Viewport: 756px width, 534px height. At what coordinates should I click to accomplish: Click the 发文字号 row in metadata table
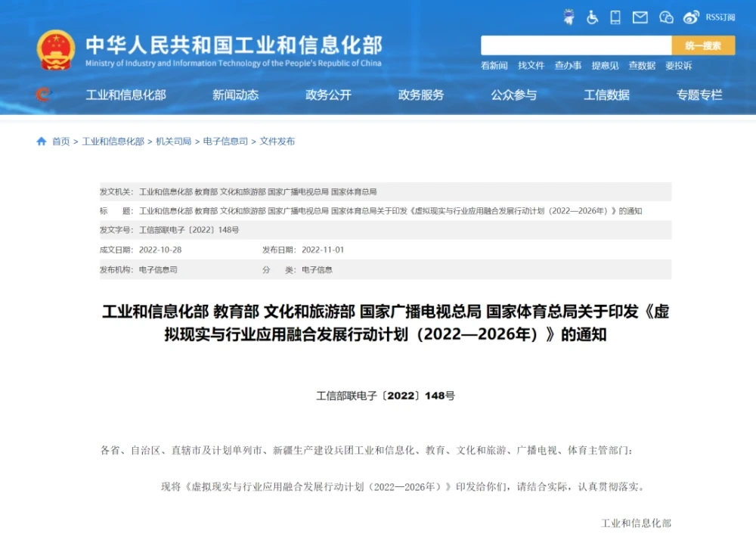click(386, 230)
